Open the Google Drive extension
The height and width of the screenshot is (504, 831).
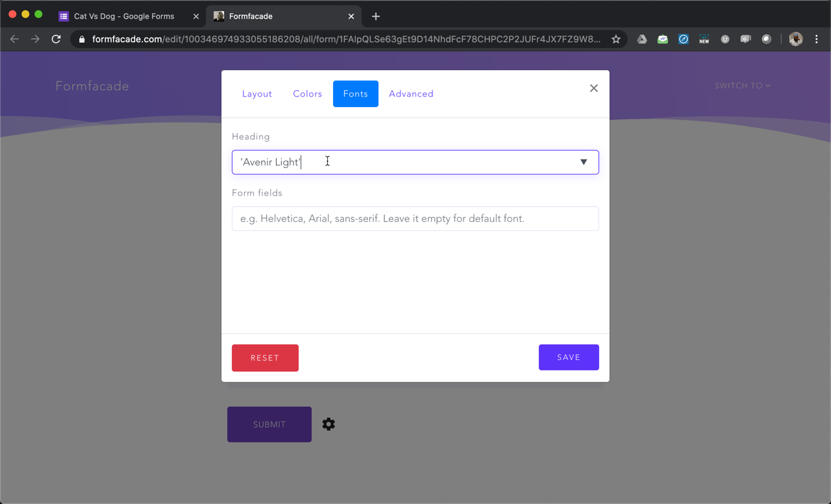(x=641, y=39)
